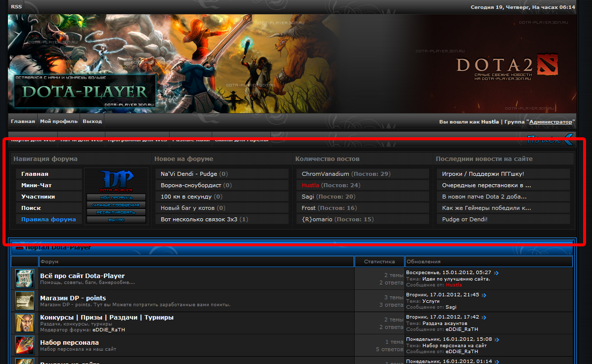Open the Na'Vi Dendi - Pudge topic
The image size is (592, 364).
189,174
